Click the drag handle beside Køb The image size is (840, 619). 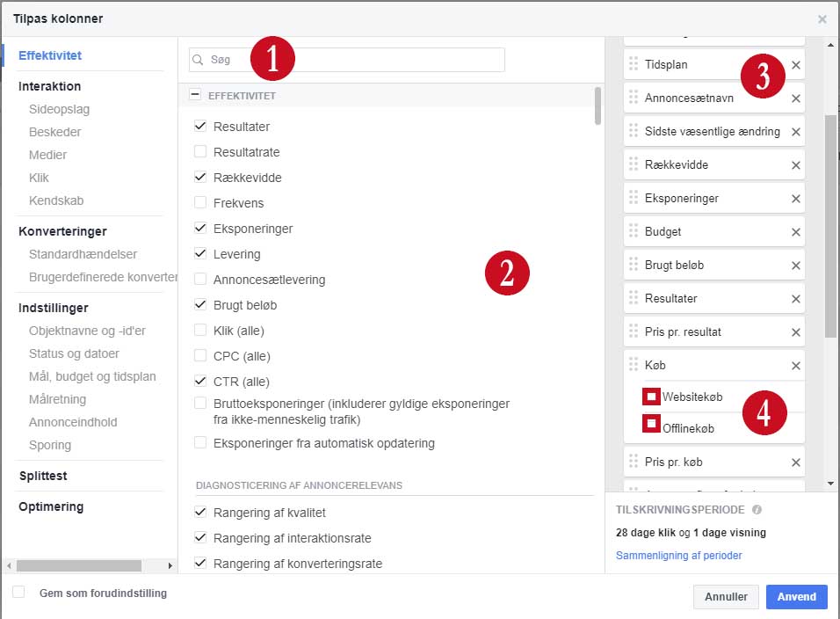(635, 365)
